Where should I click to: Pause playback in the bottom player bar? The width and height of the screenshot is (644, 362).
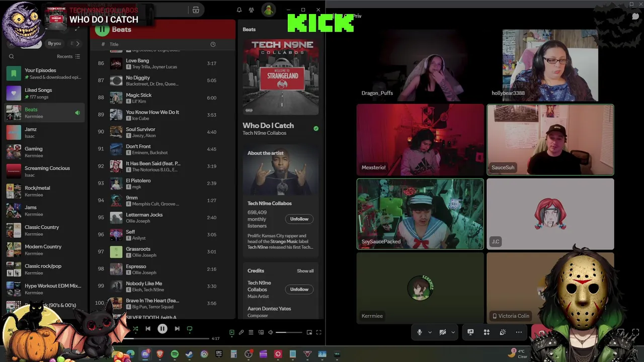point(162,329)
